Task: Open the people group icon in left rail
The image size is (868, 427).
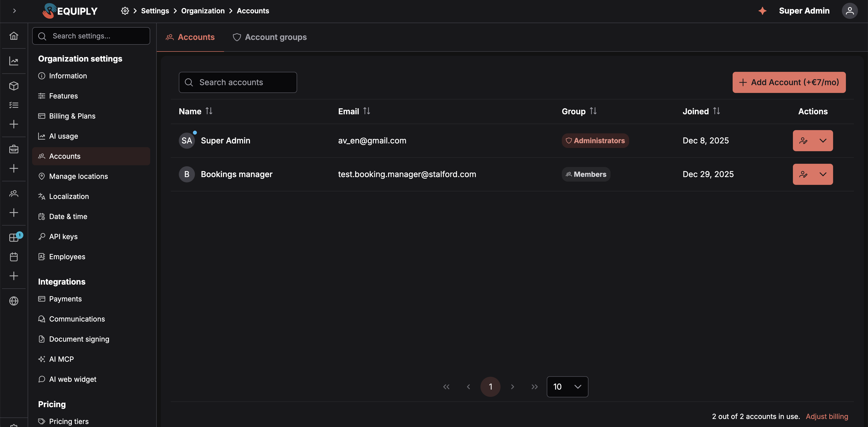Action: [14, 193]
